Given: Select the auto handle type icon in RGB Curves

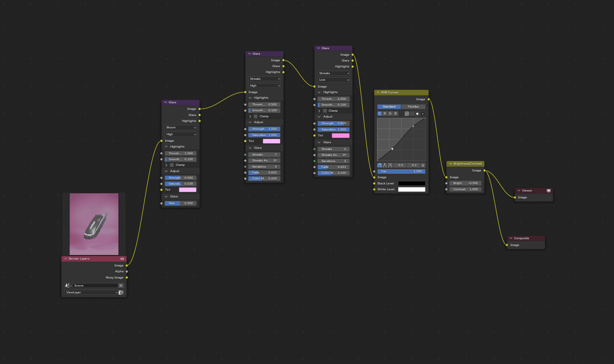Looking at the screenshot, I should click(x=379, y=165).
